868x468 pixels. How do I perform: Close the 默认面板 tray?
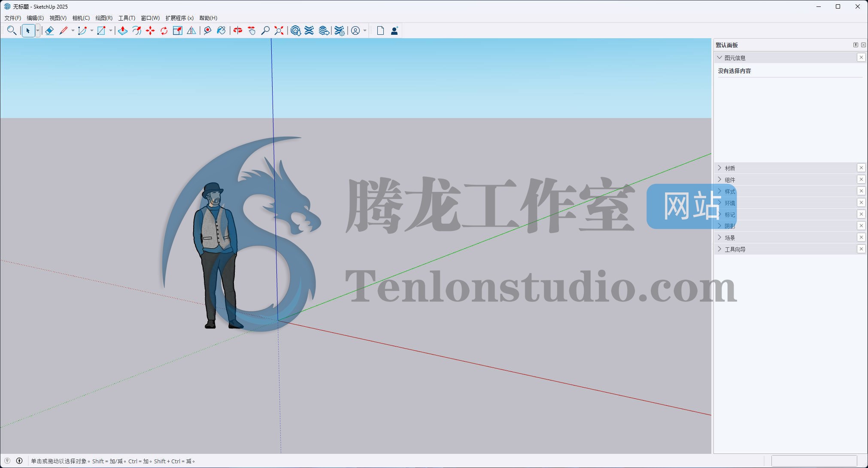863,45
